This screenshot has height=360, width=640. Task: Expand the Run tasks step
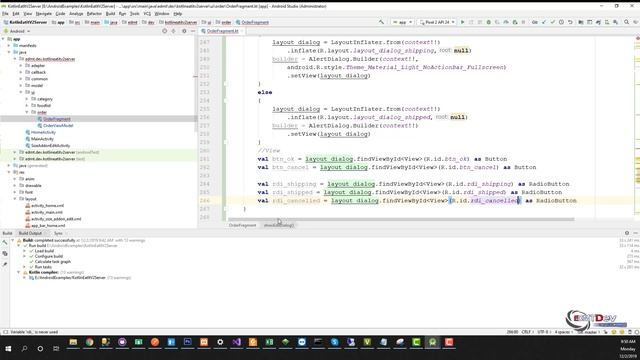pyautogui.click(x=25, y=267)
